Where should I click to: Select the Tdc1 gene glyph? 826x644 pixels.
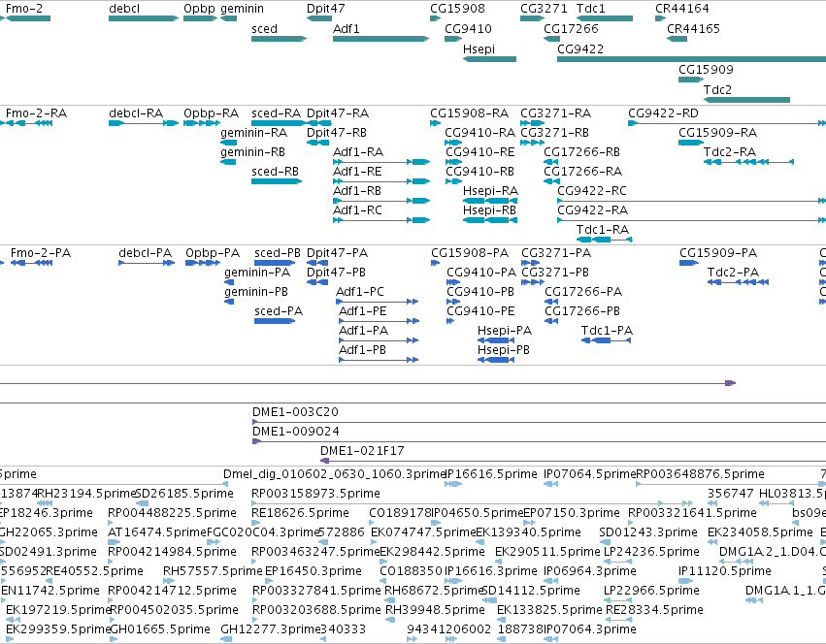coord(605,18)
